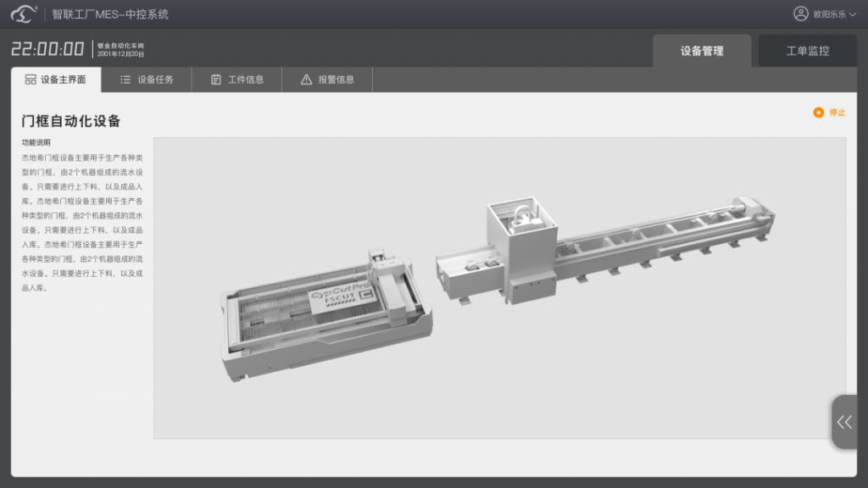Switch to the 设备管理 tab
The height and width of the screenshot is (488, 868).
pyautogui.click(x=702, y=51)
